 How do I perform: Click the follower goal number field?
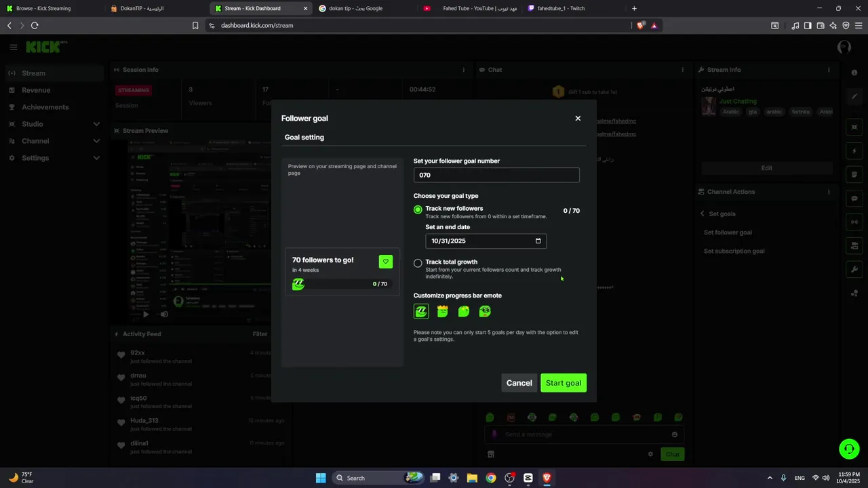coord(496,175)
